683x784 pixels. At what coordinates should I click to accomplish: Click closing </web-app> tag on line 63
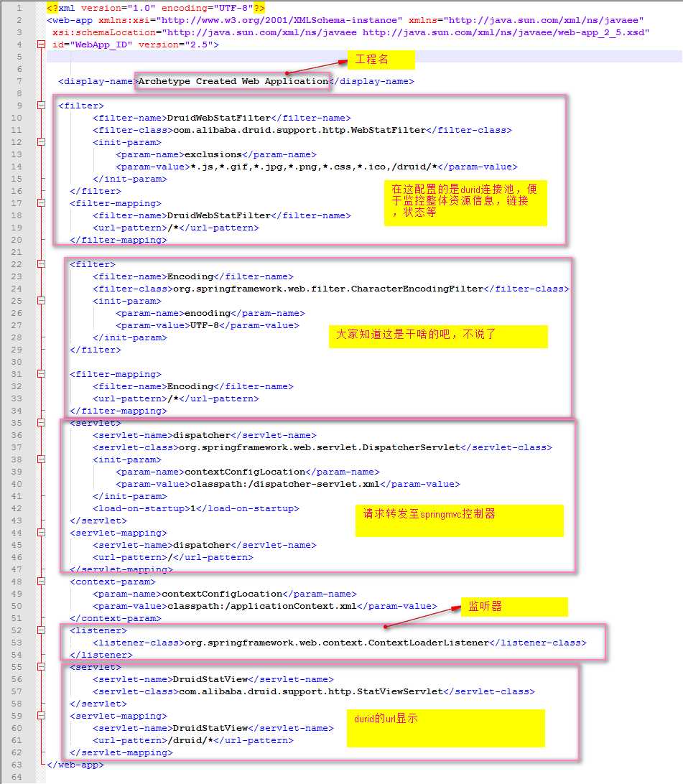click(75, 765)
